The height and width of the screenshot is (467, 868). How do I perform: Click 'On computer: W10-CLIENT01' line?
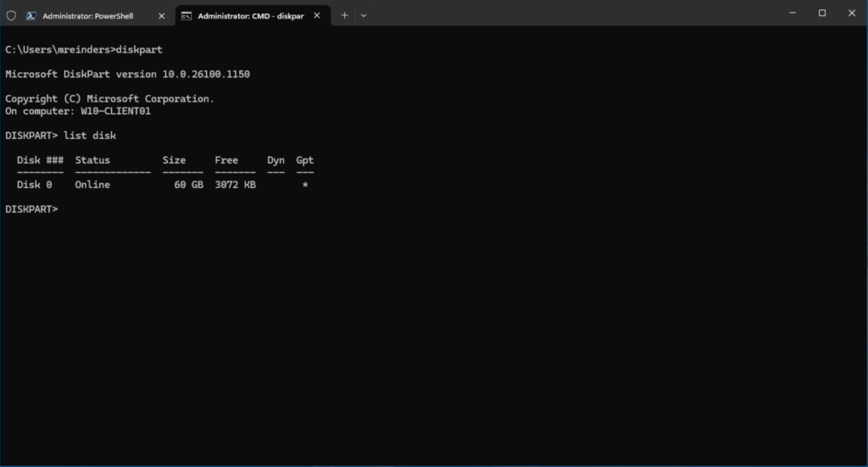pos(78,111)
